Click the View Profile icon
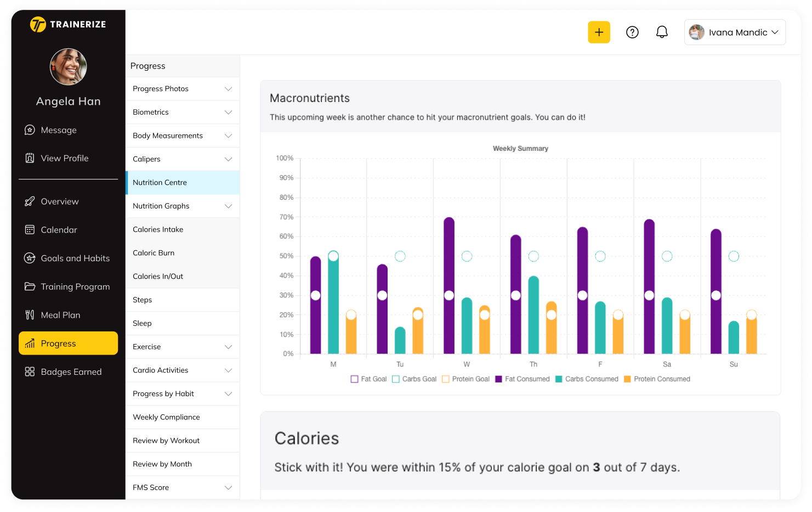Viewport: 812px width, 512px height. [x=30, y=158]
